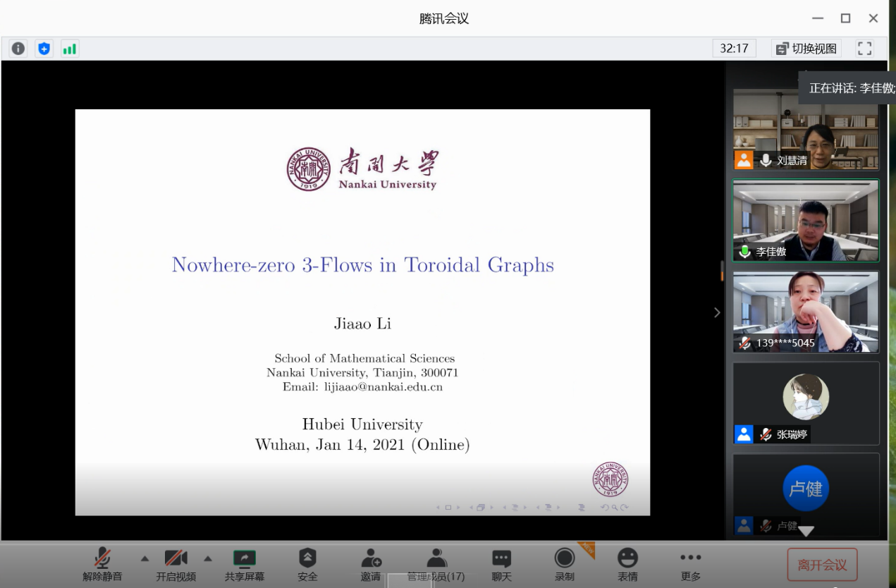Click 切换视图 switch view button
Viewport: 896px width, 588px height.
(x=806, y=49)
